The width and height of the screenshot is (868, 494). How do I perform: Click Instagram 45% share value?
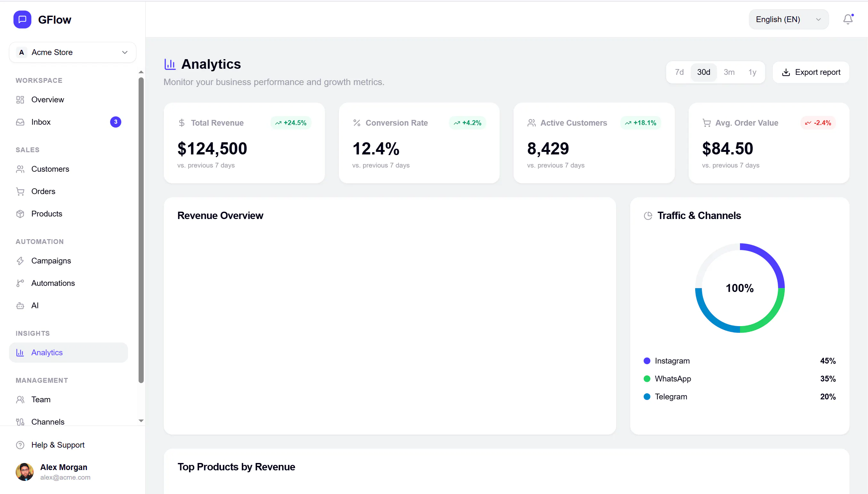[828, 361]
